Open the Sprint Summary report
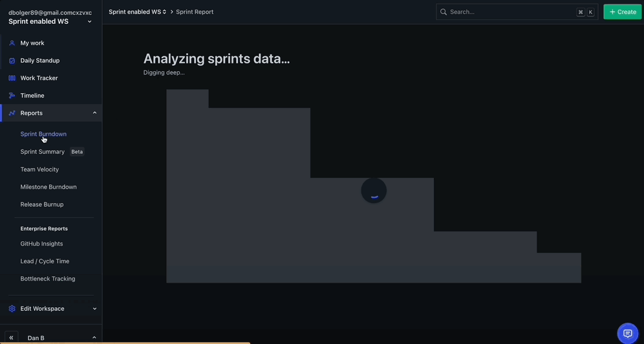This screenshot has height=344, width=644. (43, 152)
